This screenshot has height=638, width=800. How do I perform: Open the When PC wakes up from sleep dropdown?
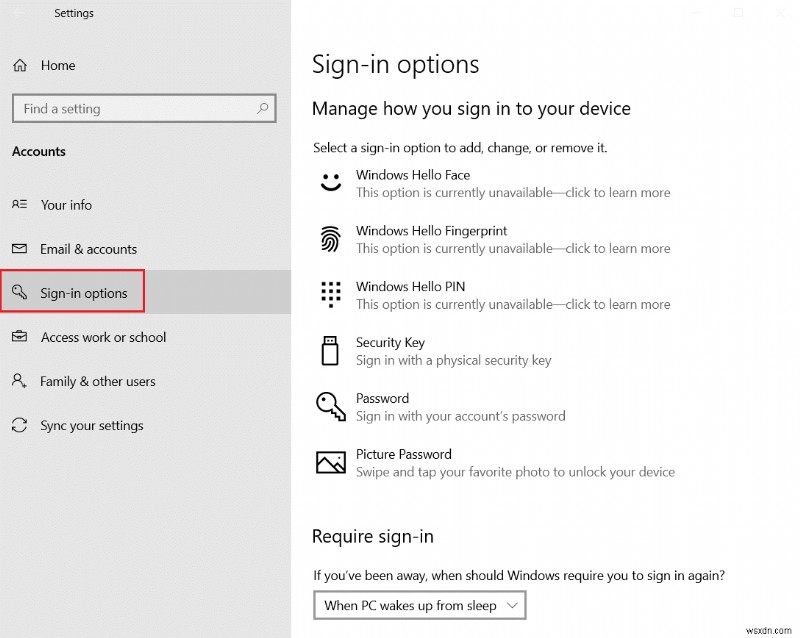[419, 605]
